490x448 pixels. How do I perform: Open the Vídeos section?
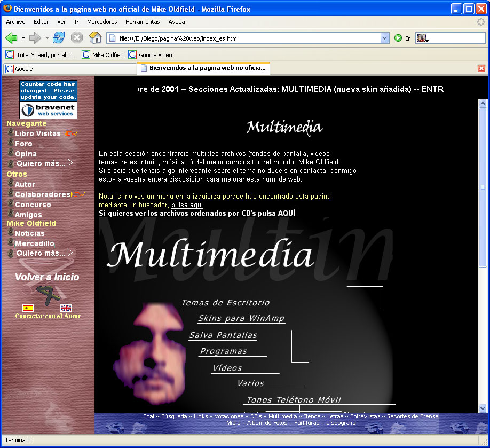pyautogui.click(x=227, y=368)
